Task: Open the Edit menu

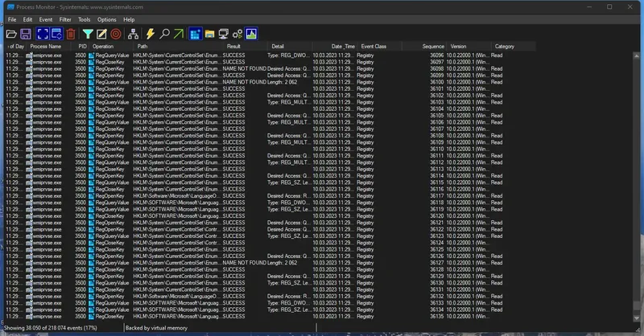Action: point(27,19)
